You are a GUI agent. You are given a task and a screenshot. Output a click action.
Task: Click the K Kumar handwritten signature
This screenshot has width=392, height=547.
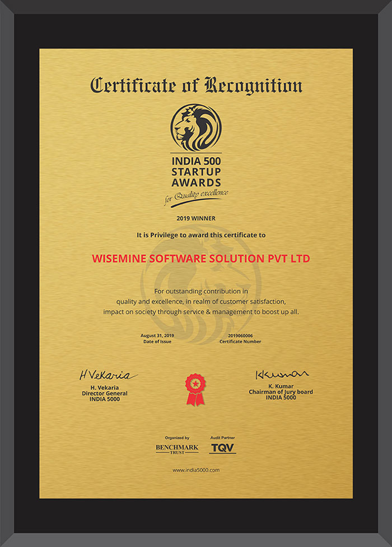coord(282,375)
